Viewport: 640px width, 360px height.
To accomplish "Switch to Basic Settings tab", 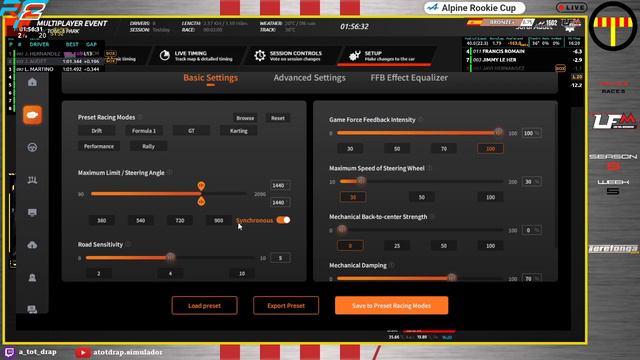I will [210, 78].
